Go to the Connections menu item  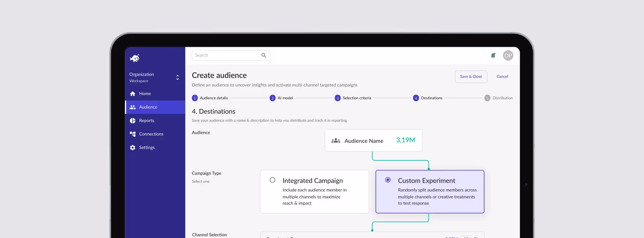pos(155,134)
